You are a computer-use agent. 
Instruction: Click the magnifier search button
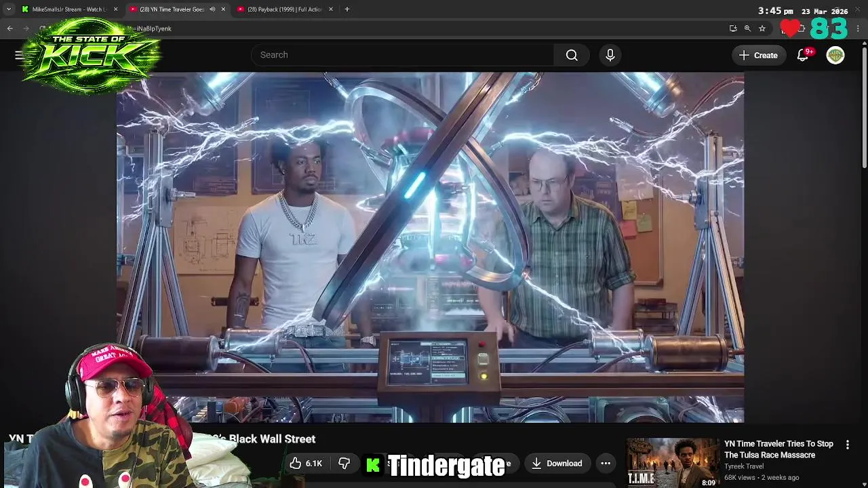tap(572, 55)
